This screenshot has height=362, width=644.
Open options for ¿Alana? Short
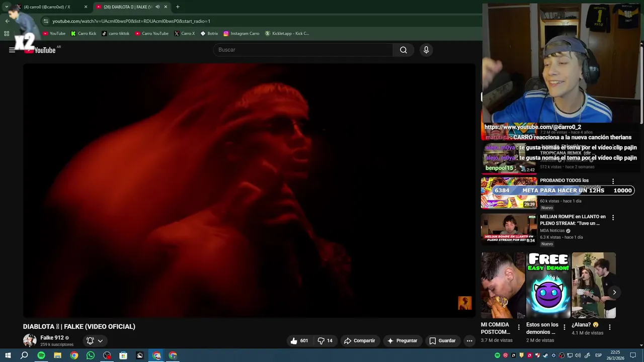point(609,327)
